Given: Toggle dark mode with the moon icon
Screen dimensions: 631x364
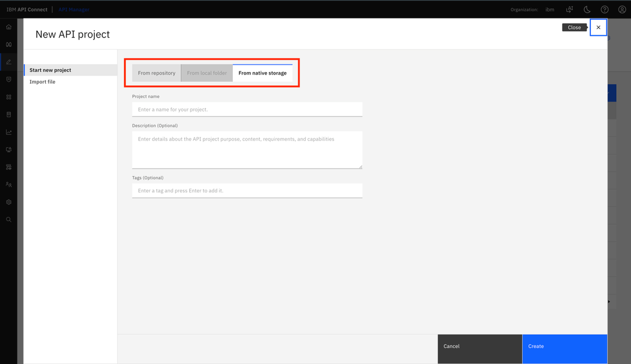Looking at the screenshot, I should [587, 9].
